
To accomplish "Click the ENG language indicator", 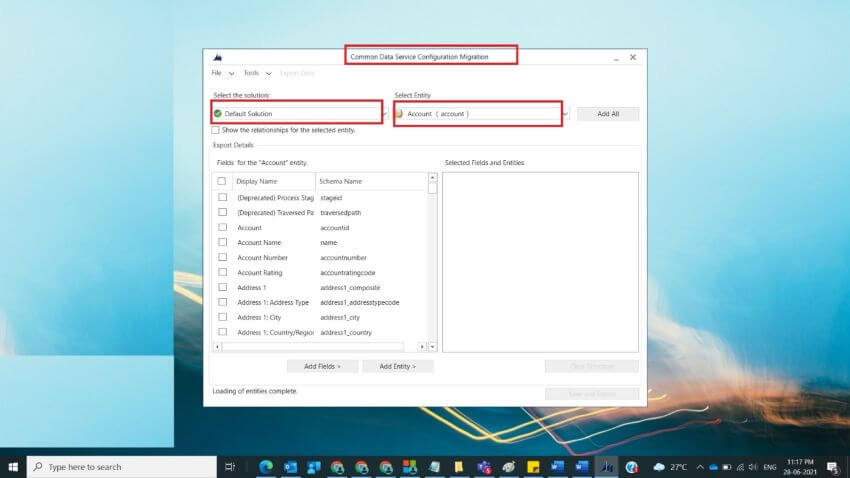I will point(769,467).
